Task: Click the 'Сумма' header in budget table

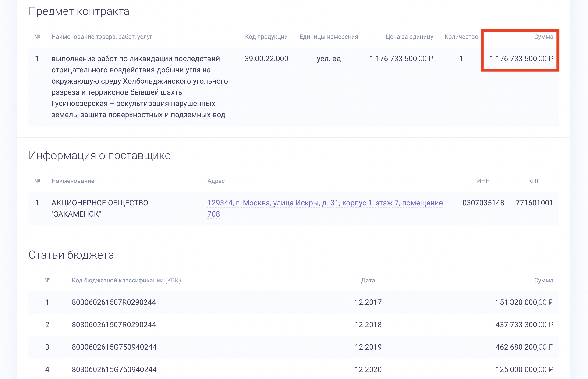Action: [x=544, y=280]
